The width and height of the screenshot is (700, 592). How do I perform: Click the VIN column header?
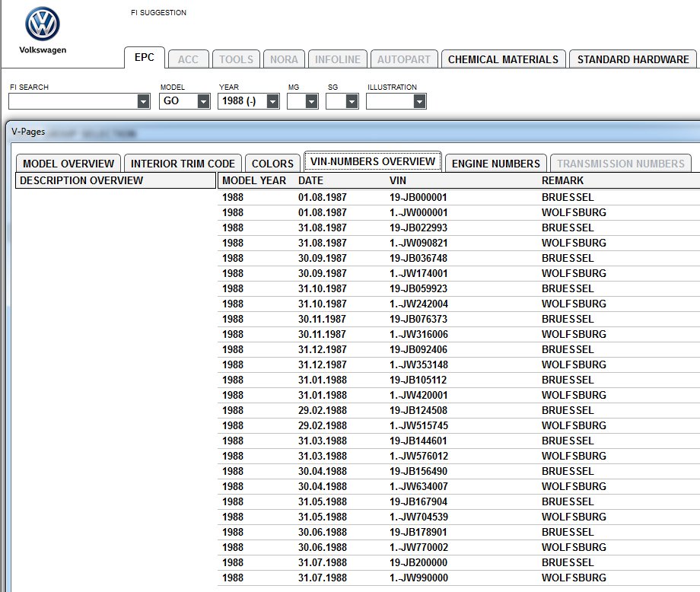(x=398, y=180)
